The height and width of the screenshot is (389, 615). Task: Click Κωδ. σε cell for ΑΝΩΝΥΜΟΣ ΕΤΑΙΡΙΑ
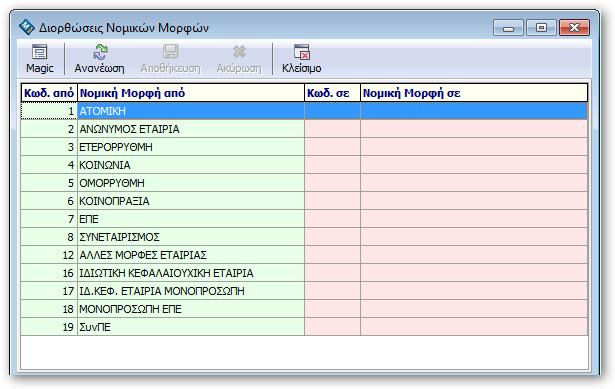(x=333, y=129)
